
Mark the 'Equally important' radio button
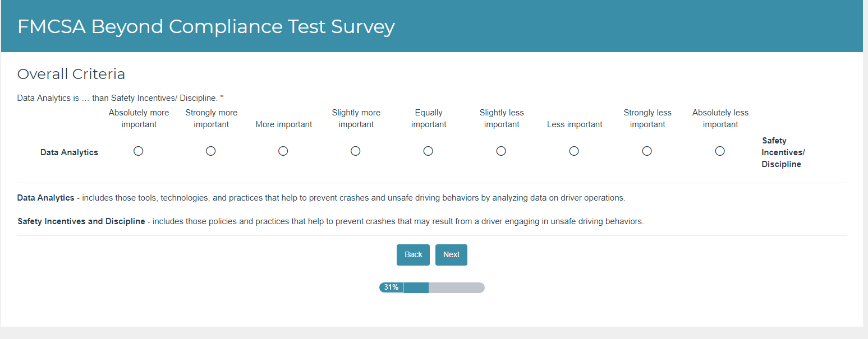(x=428, y=151)
